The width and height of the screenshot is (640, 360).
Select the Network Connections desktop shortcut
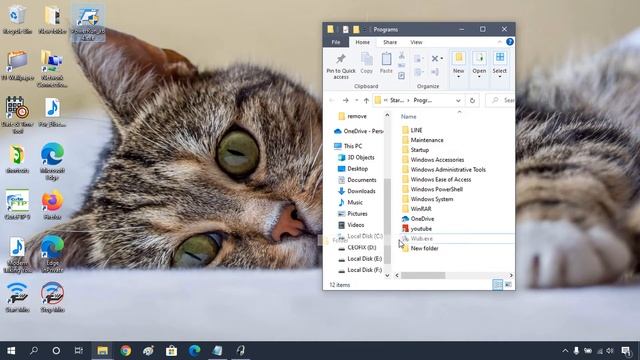click(x=52, y=69)
